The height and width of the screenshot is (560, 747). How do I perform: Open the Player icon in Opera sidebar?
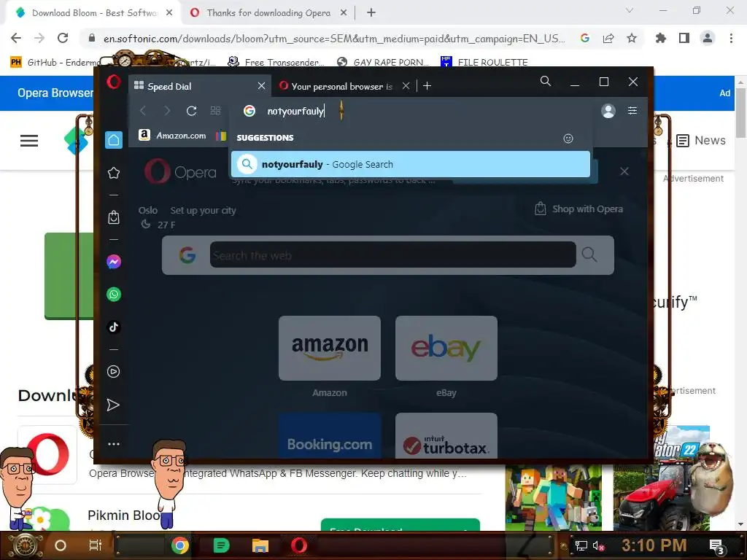(x=113, y=371)
